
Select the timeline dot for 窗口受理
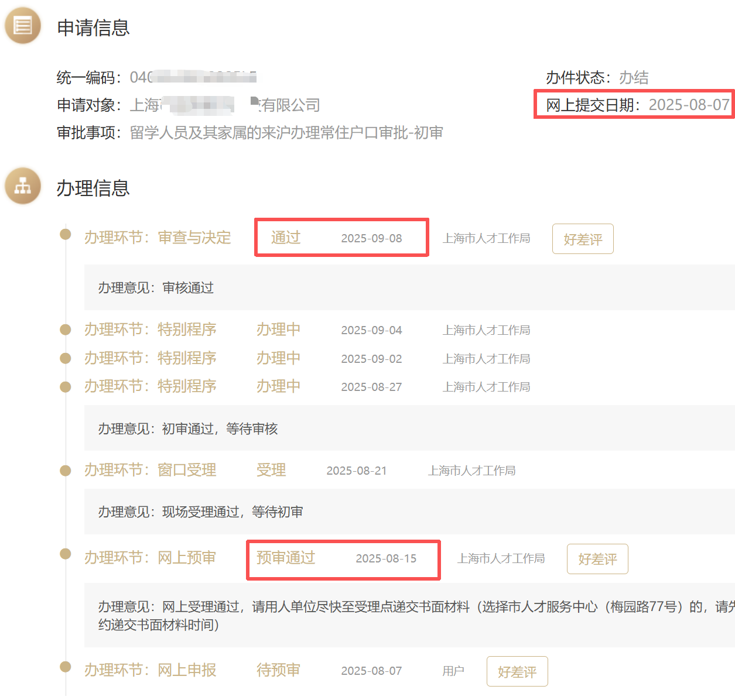coord(66,471)
